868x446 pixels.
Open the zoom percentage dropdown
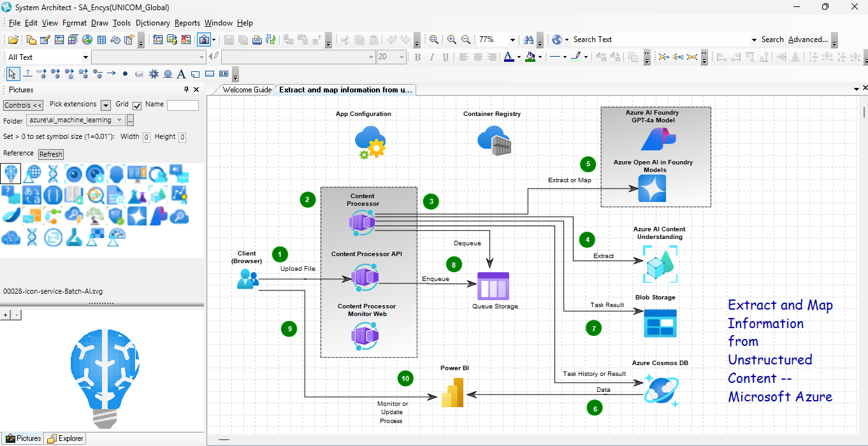tap(512, 40)
